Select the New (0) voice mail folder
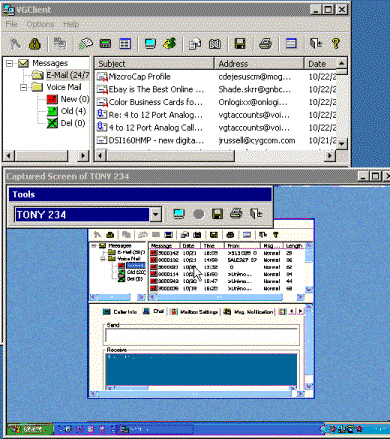The height and width of the screenshot is (439, 390). [75, 99]
